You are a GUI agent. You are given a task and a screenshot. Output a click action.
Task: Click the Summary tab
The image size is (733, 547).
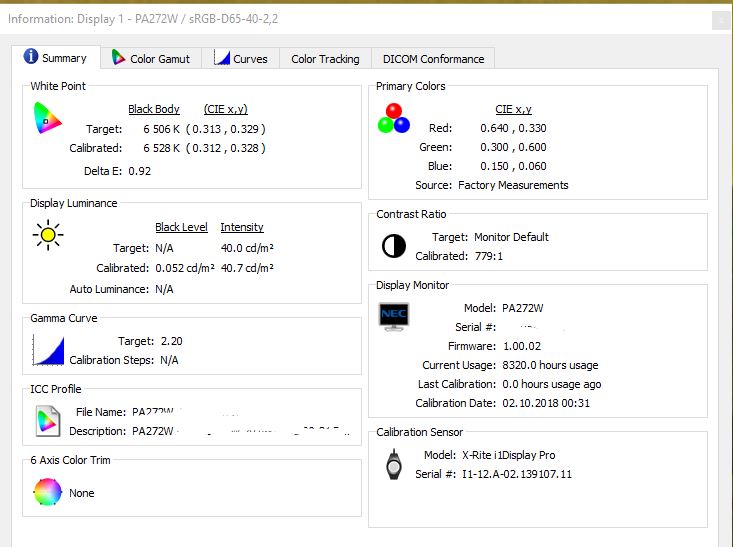pos(56,58)
